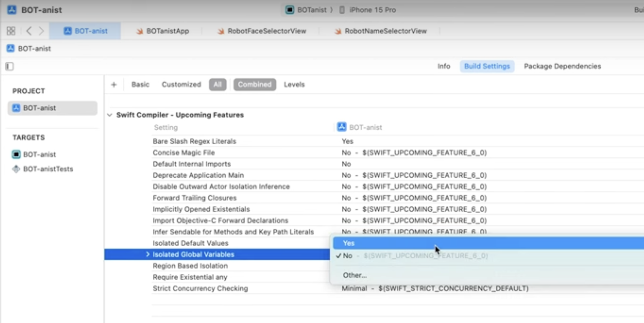Switch to the Info tab
644x323 pixels.
(444, 66)
